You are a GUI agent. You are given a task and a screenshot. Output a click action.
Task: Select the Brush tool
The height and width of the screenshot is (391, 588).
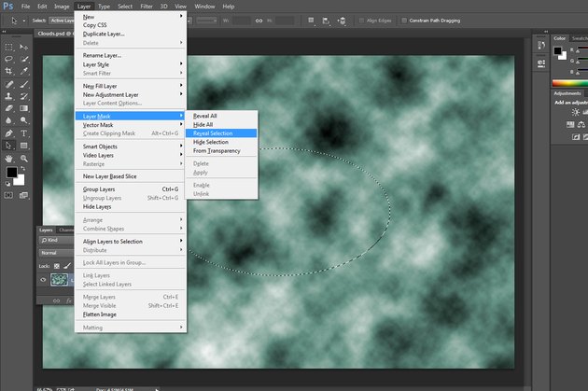(23, 84)
